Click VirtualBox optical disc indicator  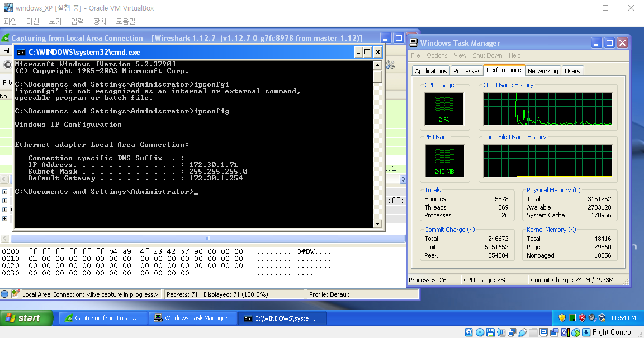tap(479, 332)
